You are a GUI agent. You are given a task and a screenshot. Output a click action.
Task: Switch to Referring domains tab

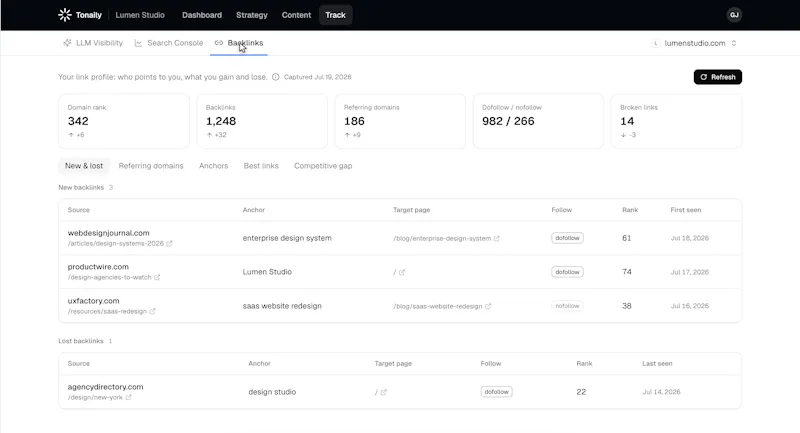point(151,166)
